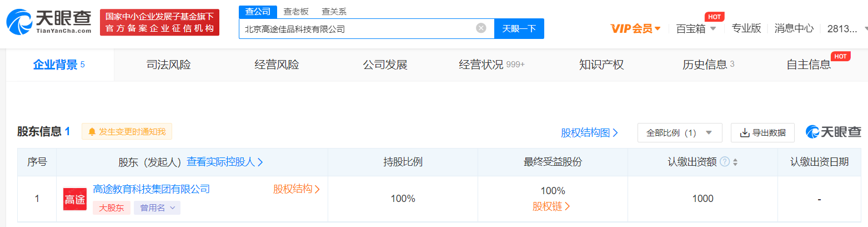Select the 自主信息 tab
Viewport: 868px width, 227px height.
pos(809,65)
